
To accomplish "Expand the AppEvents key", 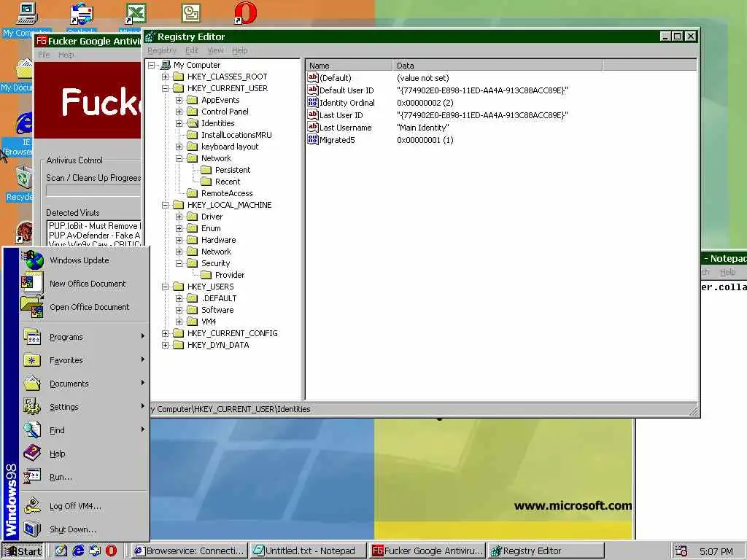I will [179, 100].
